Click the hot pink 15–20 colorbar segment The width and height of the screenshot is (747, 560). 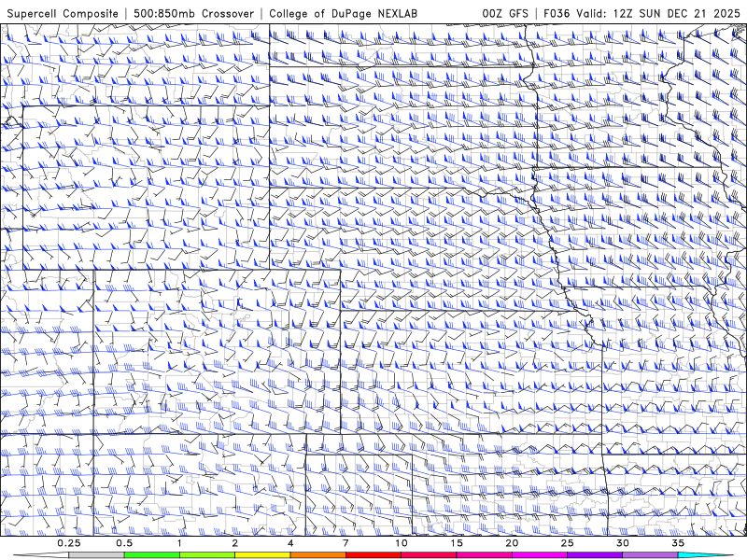pos(484,555)
